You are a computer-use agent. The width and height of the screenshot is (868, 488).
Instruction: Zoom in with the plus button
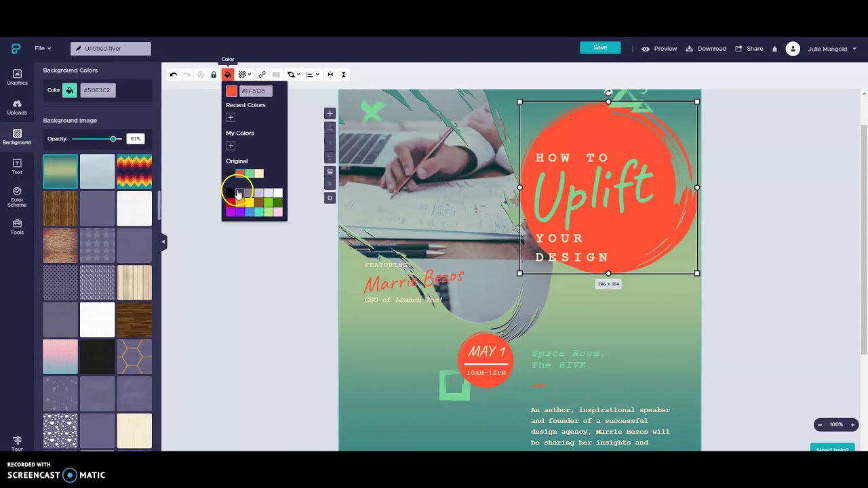point(852,425)
